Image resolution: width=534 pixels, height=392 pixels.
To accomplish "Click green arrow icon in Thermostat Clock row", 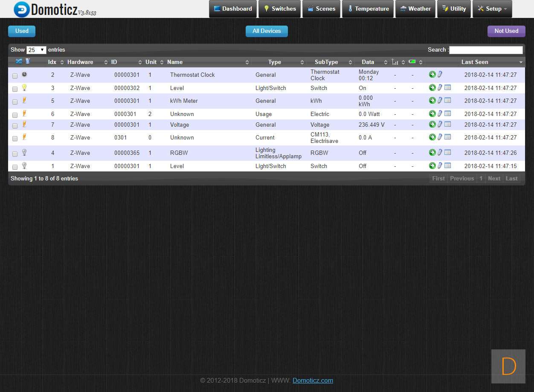I will 432,75.
